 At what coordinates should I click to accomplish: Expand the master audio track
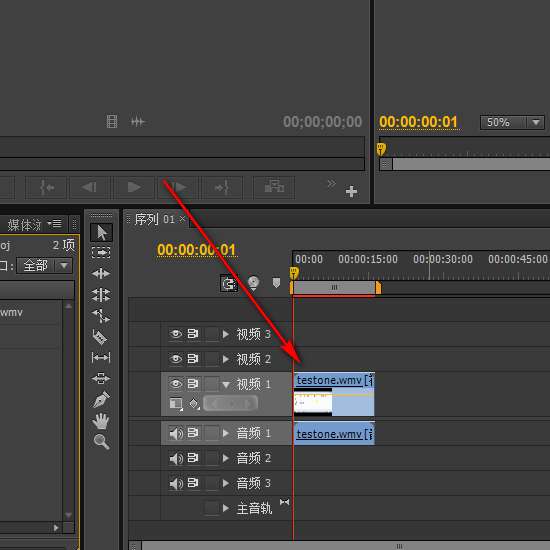point(226,508)
